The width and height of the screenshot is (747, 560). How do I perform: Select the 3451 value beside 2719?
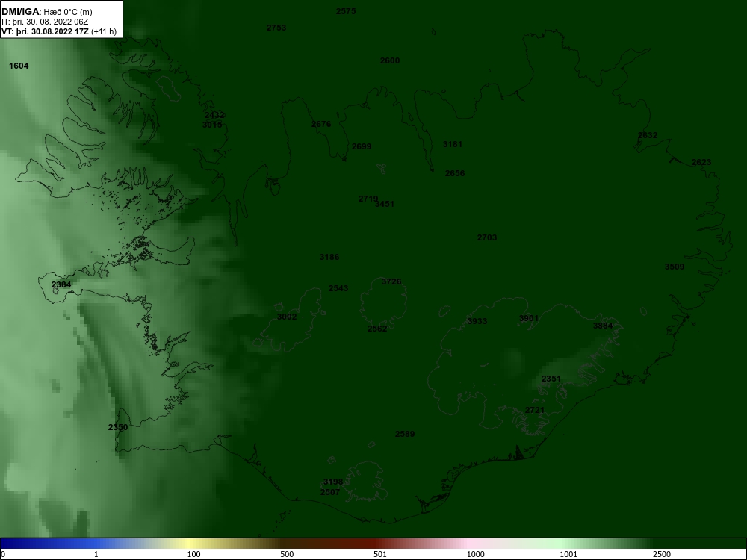tap(385, 204)
